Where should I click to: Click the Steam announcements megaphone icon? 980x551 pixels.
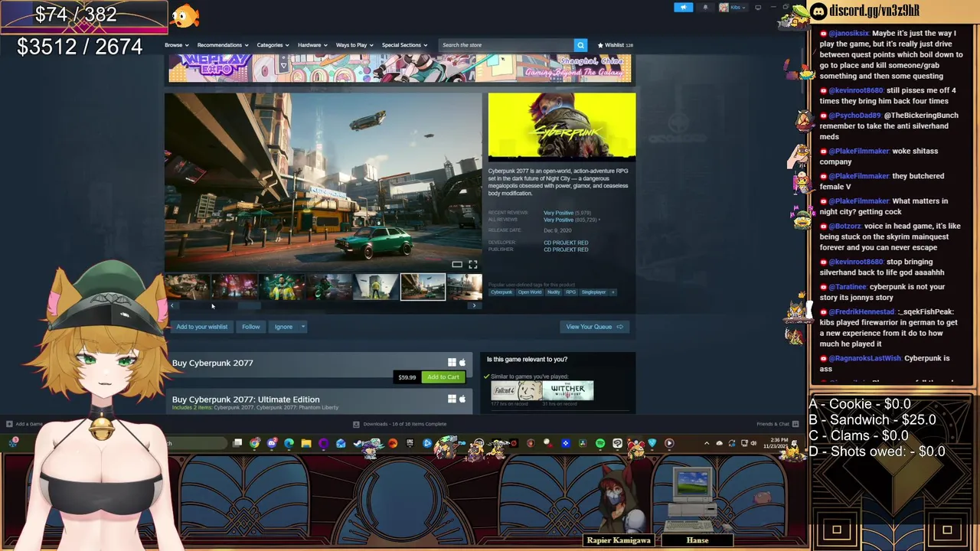[683, 8]
